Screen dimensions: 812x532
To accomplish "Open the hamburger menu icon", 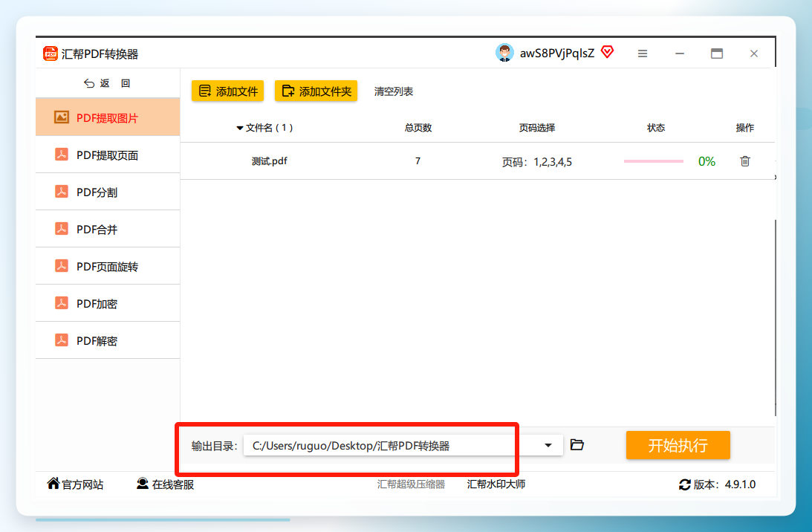I will [x=643, y=53].
